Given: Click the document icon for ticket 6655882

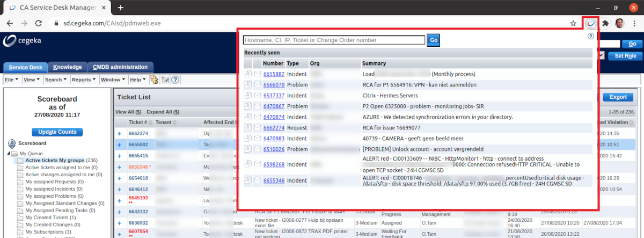Looking at the screenshot, I should click(248, 74).
